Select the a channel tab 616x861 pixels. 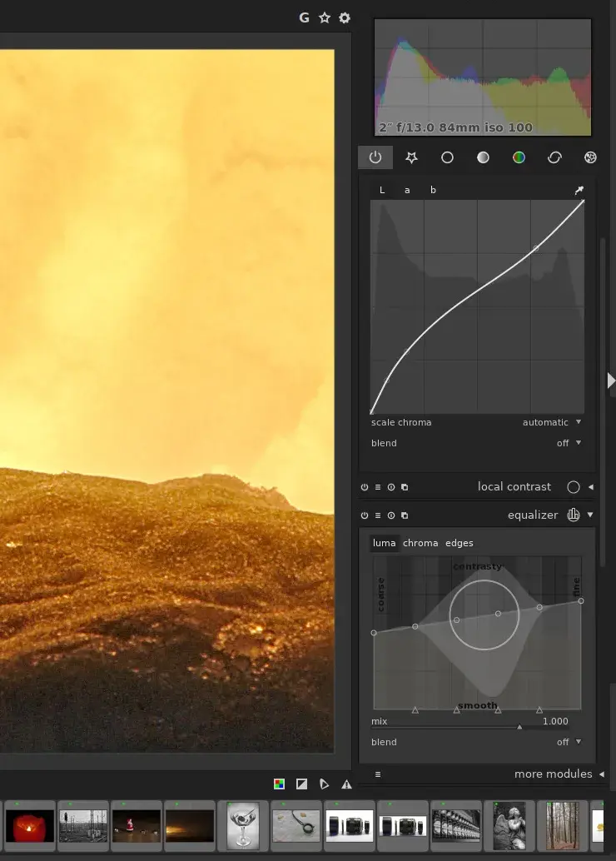(x=407, y=190)
